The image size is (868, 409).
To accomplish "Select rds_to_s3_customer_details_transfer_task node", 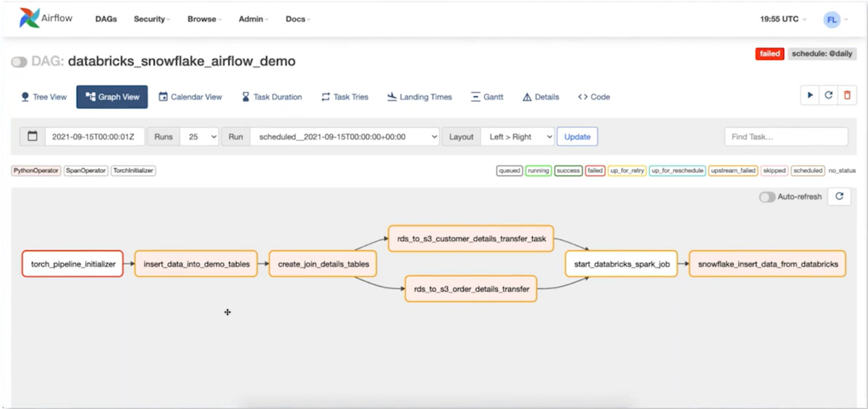I will (x=471, y=239).
